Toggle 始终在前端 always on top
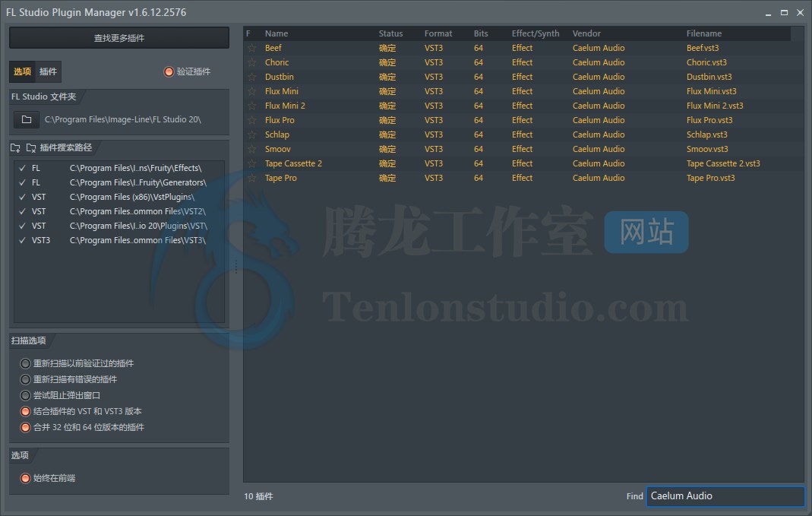812x516 pixels. click(25, 478)
